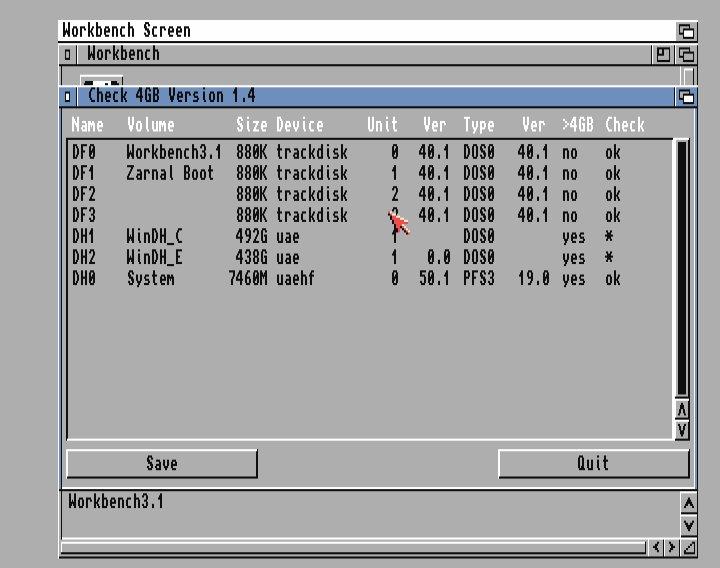Click Workbench window scroll up arrow
720x568 pixels.
click(688, 504)
